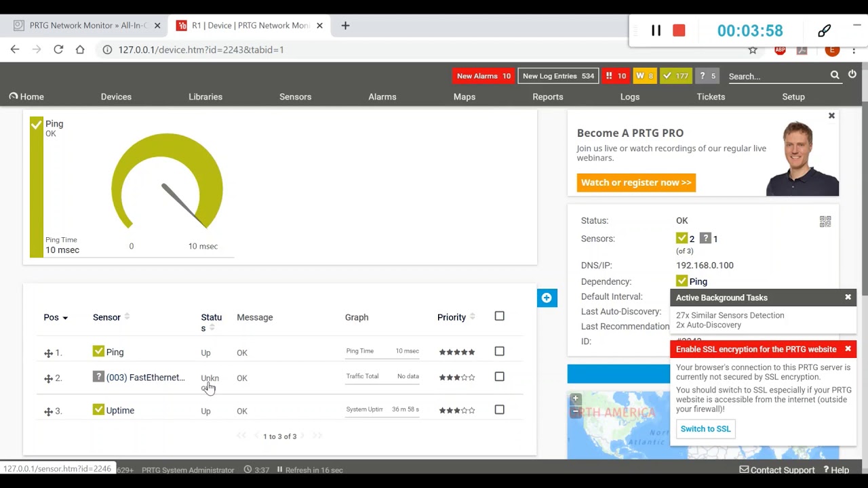The width and height of the screenshot is (868, 488).
Task: Open the Uptime sensor link
Action: click(x=120, y=411)
